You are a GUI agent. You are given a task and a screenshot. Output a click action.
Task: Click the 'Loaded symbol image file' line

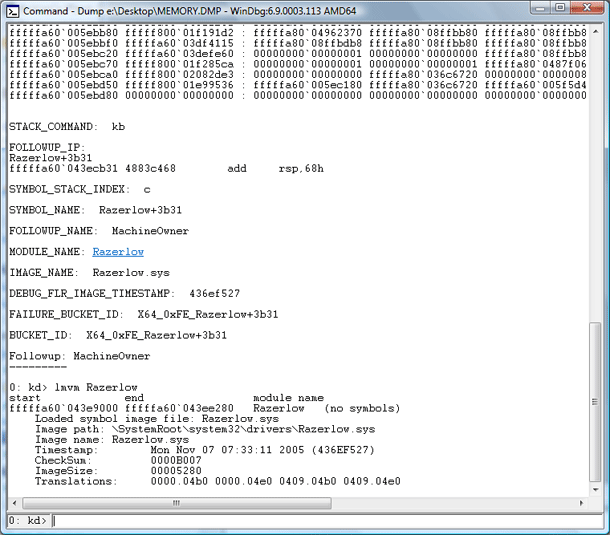[157, 419]
